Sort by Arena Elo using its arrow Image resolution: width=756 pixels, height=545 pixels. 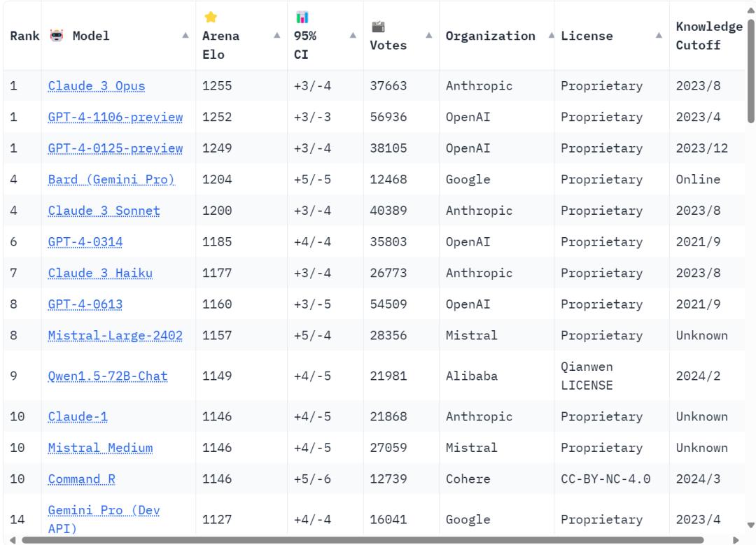point(277,36)
